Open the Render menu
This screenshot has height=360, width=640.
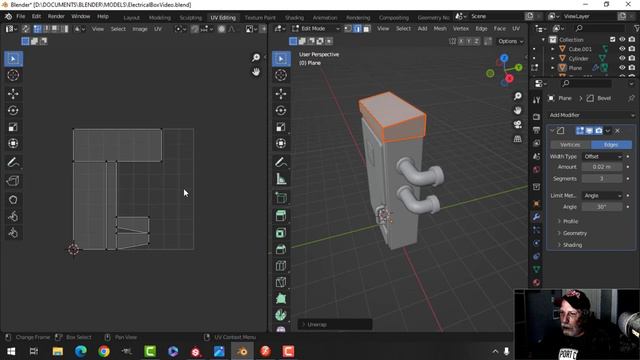coord(56,16)
